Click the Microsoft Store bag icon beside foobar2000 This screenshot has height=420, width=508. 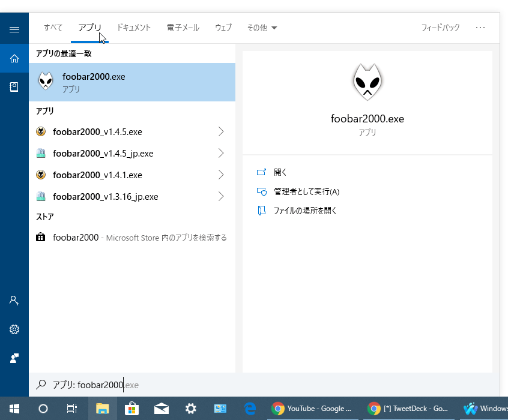tap(40, 238)
